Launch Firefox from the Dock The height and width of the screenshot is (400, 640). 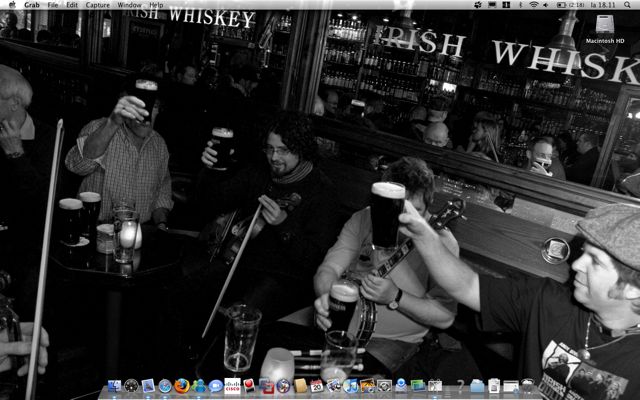(182, 386)
